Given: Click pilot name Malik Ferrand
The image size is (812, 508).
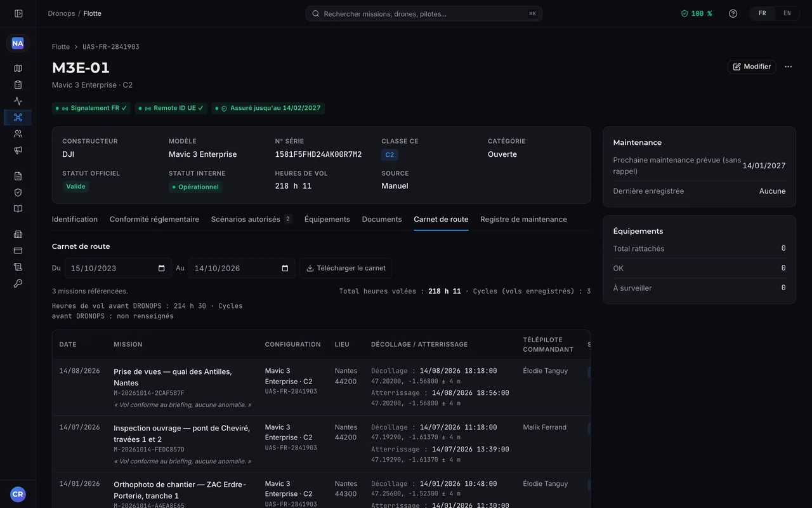Looking at the screenshot, I should [545, 427].
